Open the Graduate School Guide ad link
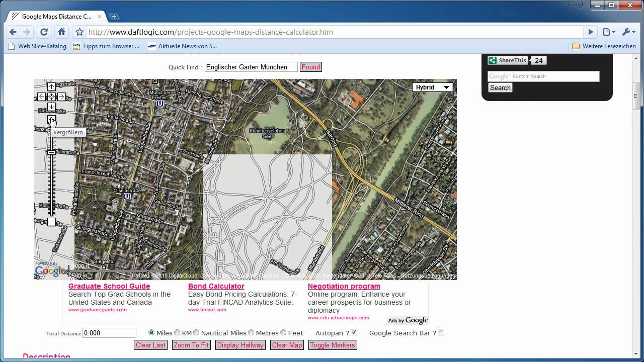The height and width of the screenshot is (362, 644). coord(109,286)
